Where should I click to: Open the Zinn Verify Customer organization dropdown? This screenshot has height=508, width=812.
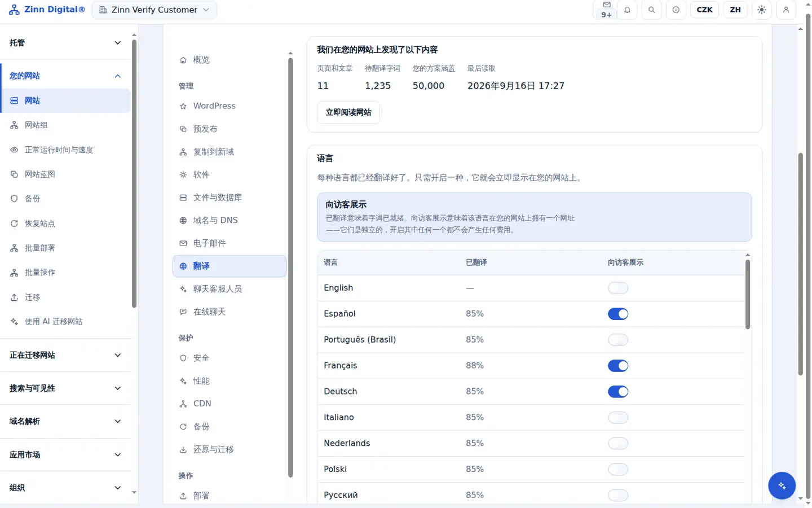pyautogui.click(x=155, y=10)
